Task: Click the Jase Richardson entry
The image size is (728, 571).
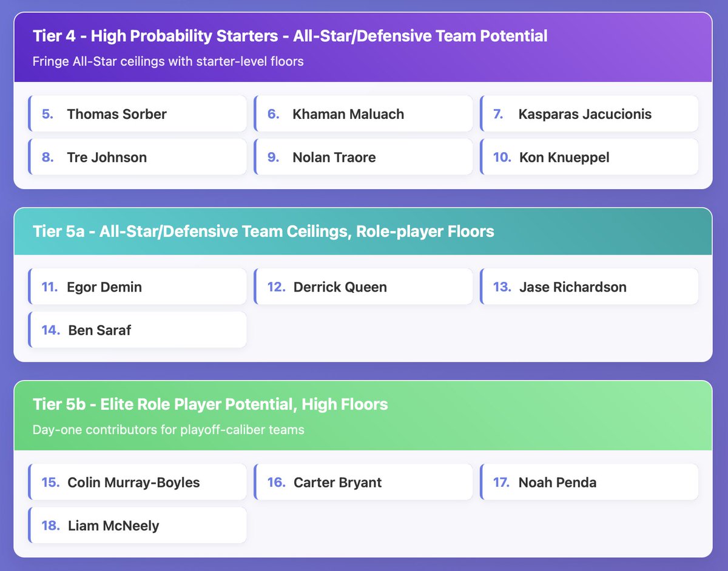Action: (x=589, y=287)
